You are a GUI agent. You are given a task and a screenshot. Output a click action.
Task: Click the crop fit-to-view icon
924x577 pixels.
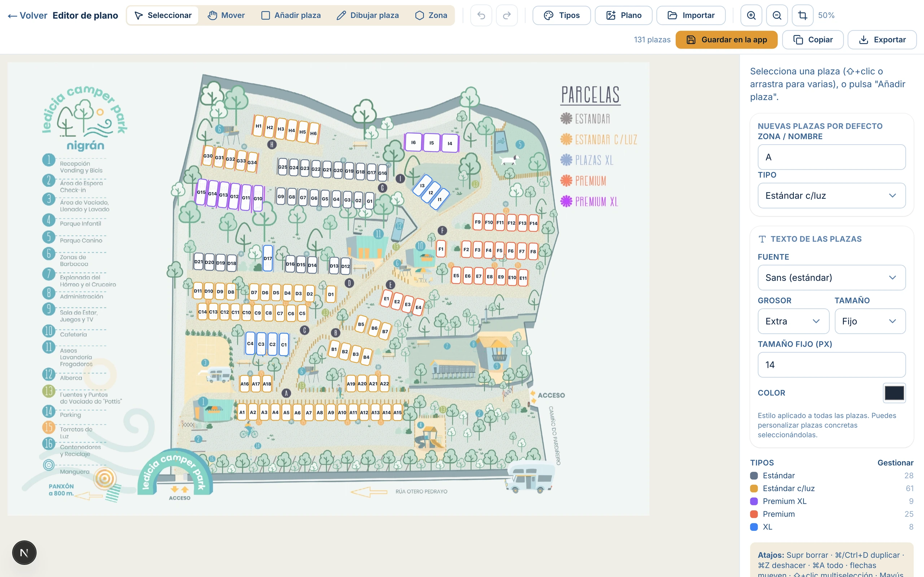[x=803, y=15]
